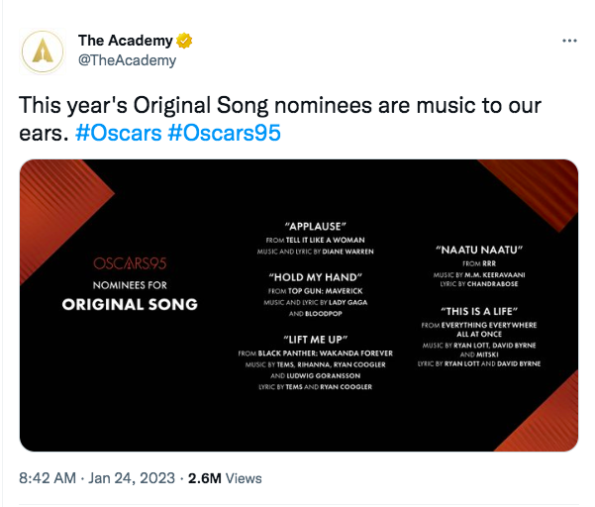Open the Original Song nominees image
595x507 pixels.
point(299,305)
